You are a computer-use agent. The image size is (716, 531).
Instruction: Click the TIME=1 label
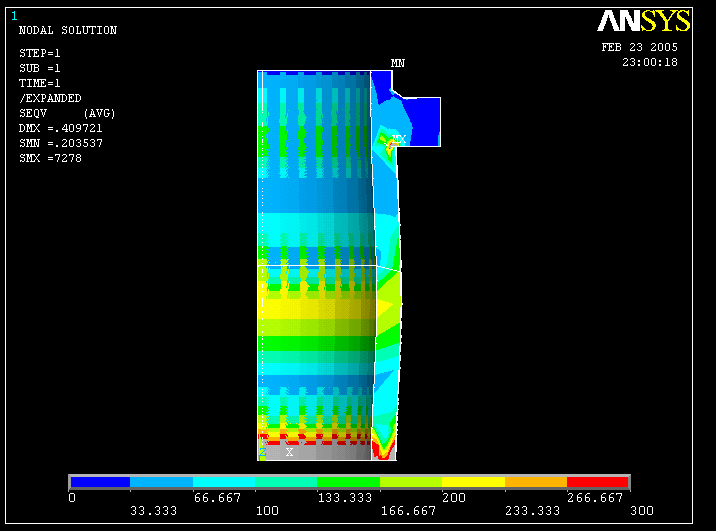39,83
